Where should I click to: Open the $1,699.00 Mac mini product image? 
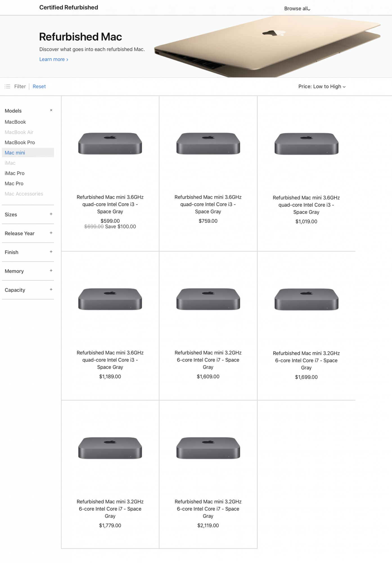(306, 300)
